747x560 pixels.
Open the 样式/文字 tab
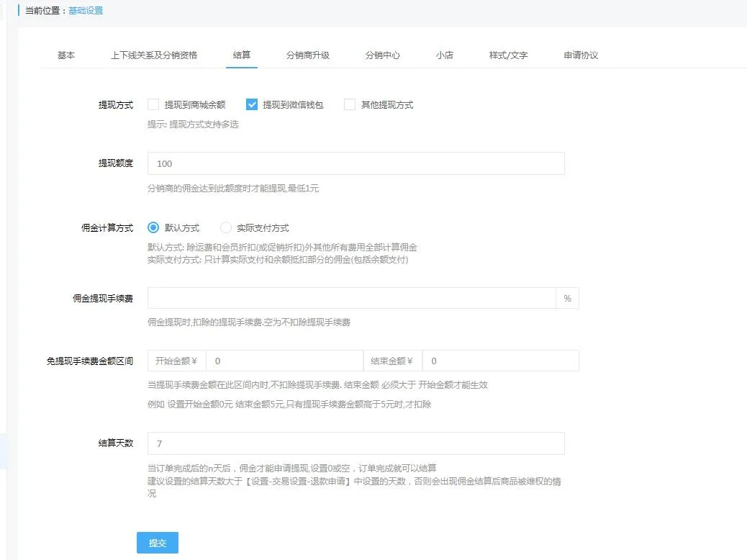(508, 55)
